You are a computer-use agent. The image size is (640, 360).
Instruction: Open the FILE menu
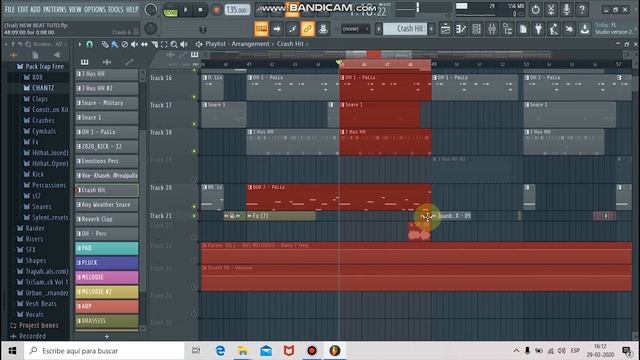pyautogui.click(x=9, y=9)
